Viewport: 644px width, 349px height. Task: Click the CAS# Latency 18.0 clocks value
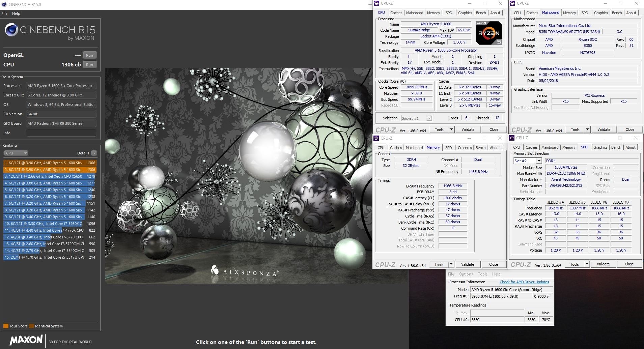pyautogui.click(x=453, y=198)
